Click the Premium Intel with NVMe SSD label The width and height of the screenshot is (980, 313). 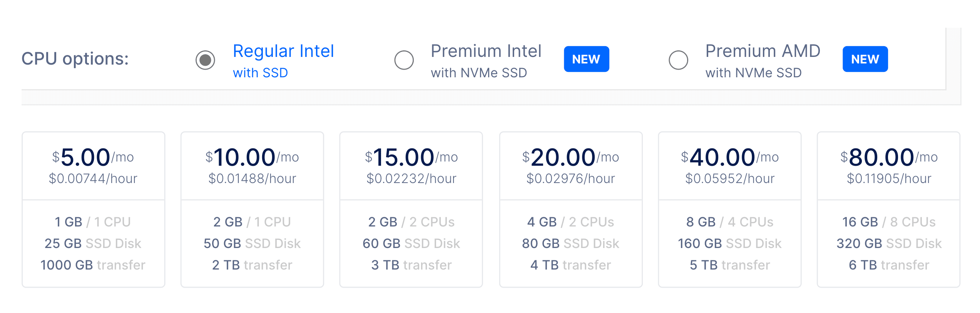pyautogui.click(x=486, y=61)
